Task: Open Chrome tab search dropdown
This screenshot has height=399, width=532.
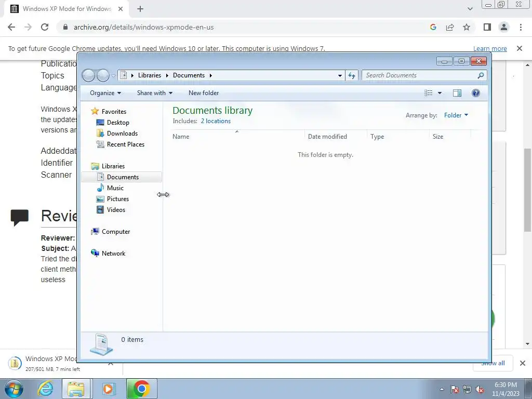Action: pos(470,9)
